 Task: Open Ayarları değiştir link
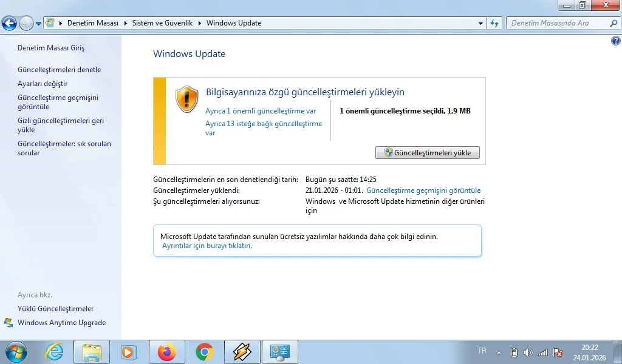[43, 84]
